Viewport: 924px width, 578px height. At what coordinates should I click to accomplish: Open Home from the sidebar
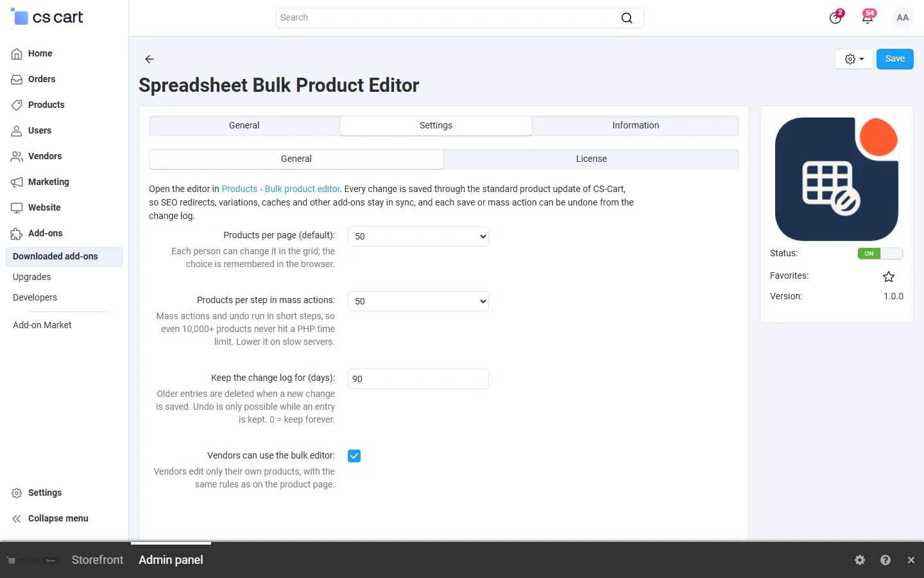40,53
